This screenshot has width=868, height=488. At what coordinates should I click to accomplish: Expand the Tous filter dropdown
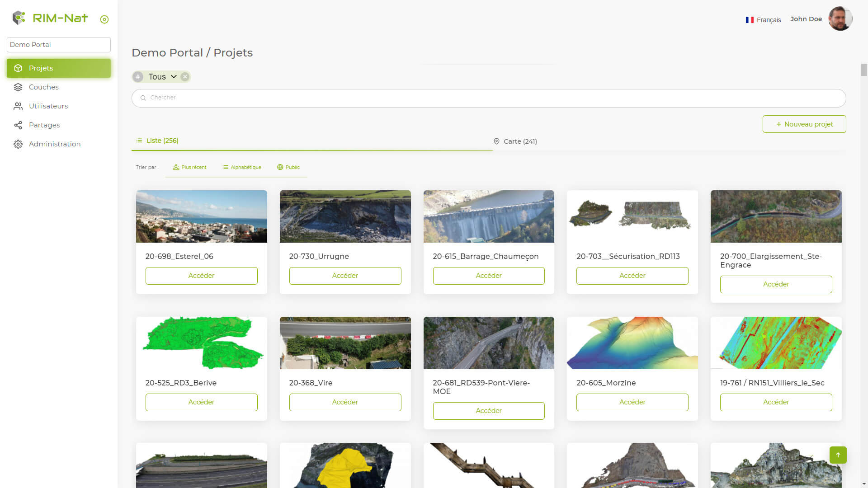(173, 77)
